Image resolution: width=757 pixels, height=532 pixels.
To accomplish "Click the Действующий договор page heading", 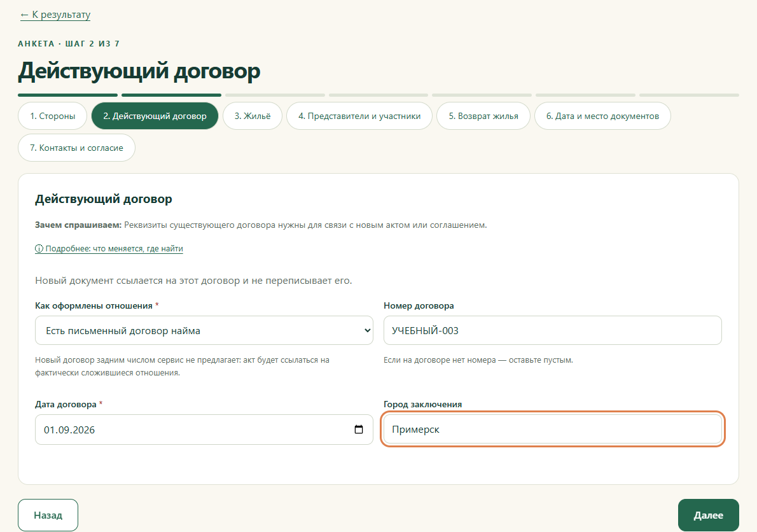I will pyautogui.click(x=139, y=71).
